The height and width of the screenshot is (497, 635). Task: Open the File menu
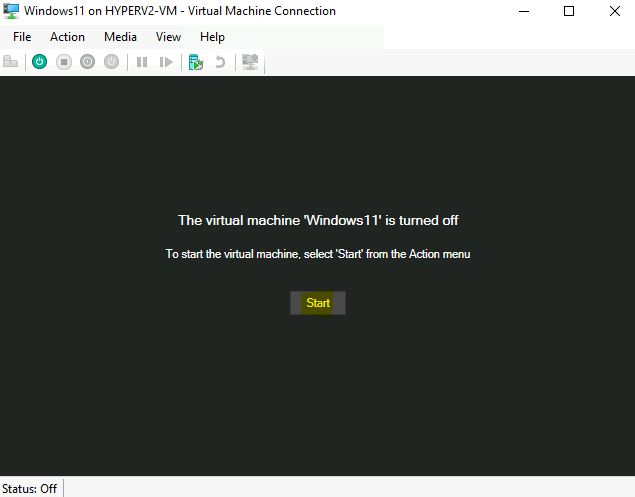click(22, 37)
